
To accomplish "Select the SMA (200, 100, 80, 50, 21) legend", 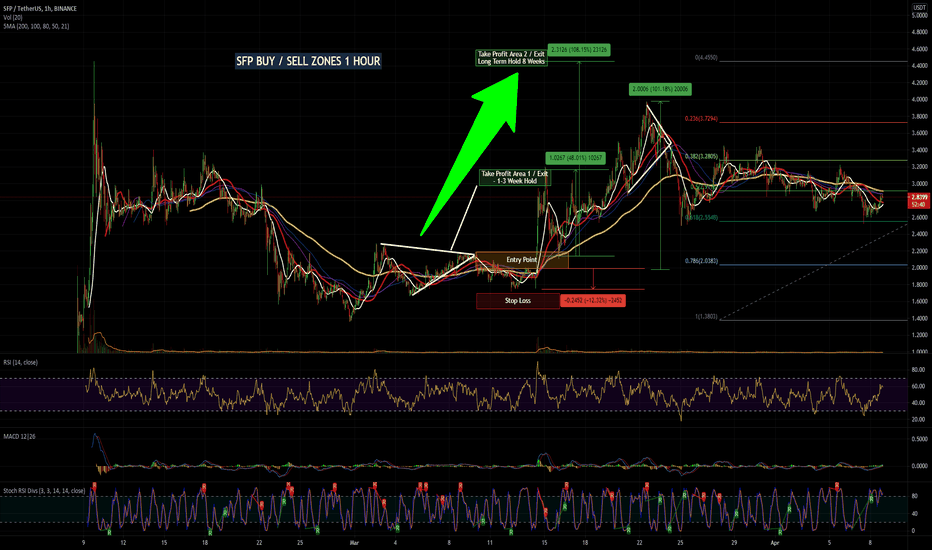I will coord(36,26).
